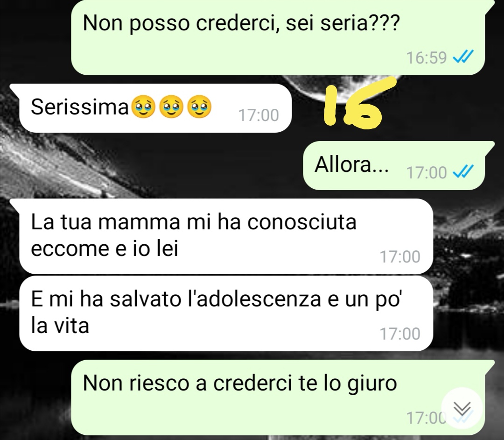Image resolution: width=504 pixels, height=440 pixels.
Task: Tap the second teary emoji after Serissima
Action: pos(171,106)
